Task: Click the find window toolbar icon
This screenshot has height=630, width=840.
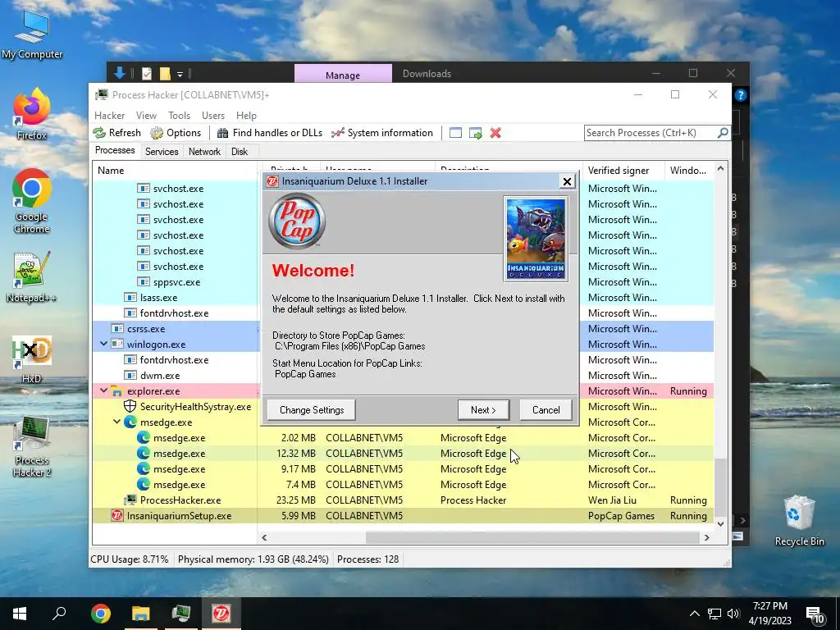Action: click(x=455, y=133)
